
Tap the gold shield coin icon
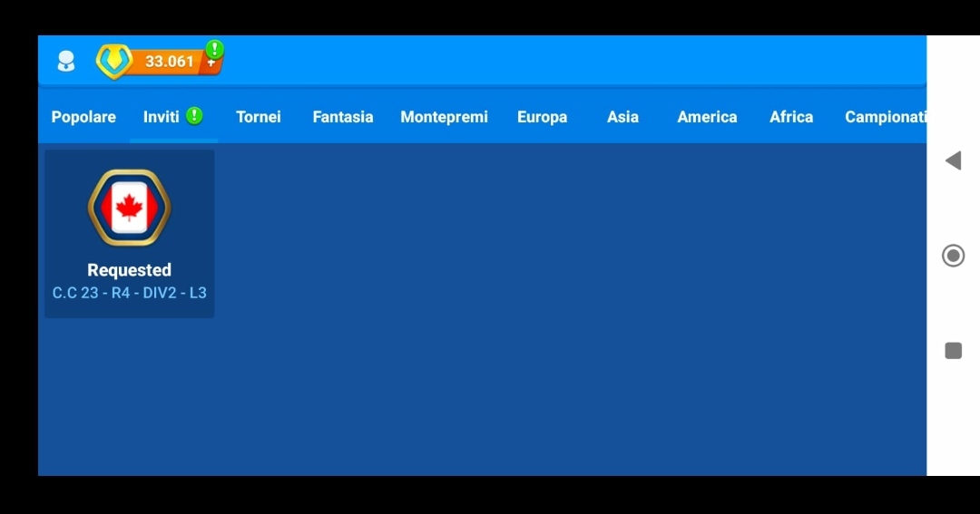(x=114, y=62)
